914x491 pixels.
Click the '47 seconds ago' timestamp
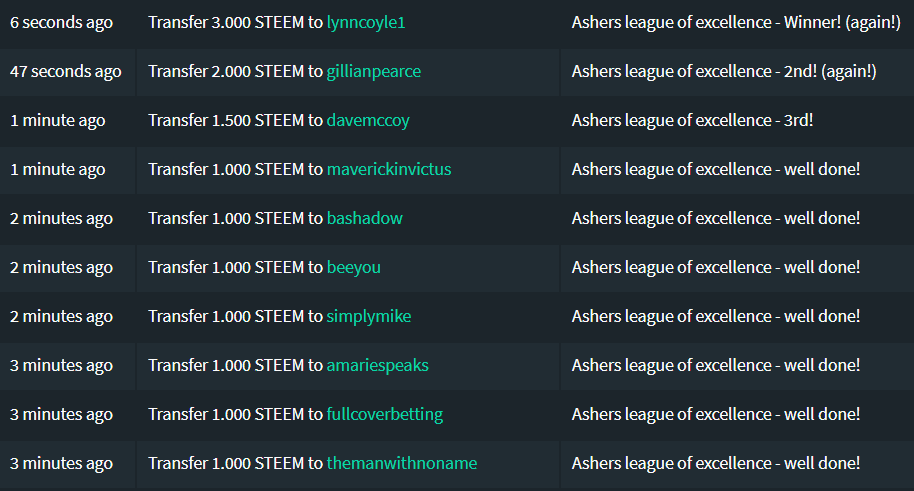click(x=66, y=72)
